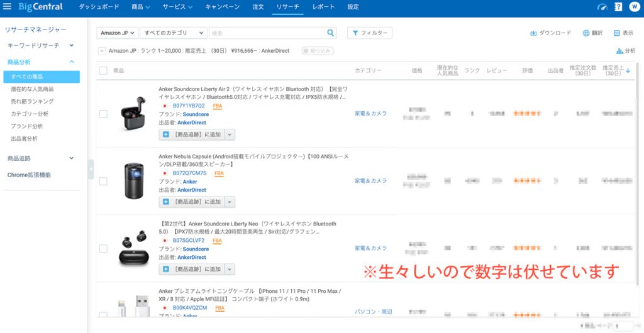644x333 pixels.
Task: Click the sort arrow on 推定売上 column
Action: (x=628, y=71)
